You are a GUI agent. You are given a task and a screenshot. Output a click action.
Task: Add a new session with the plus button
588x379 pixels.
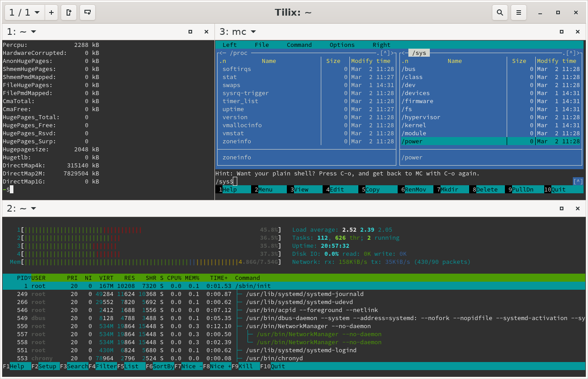click(x=51, y=12)
